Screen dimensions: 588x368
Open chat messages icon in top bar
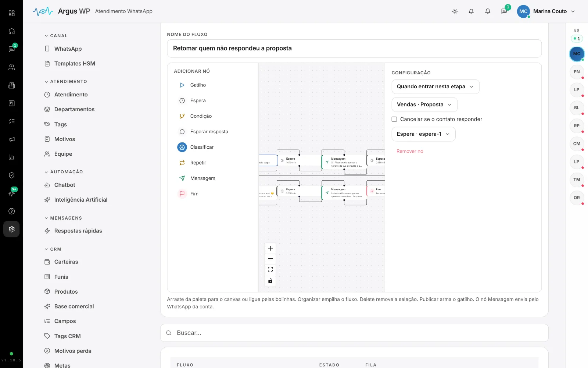[x=504, y=11]
